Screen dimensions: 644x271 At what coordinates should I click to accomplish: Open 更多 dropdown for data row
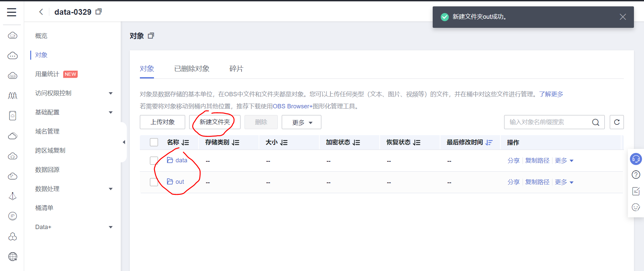click(564, 161)
